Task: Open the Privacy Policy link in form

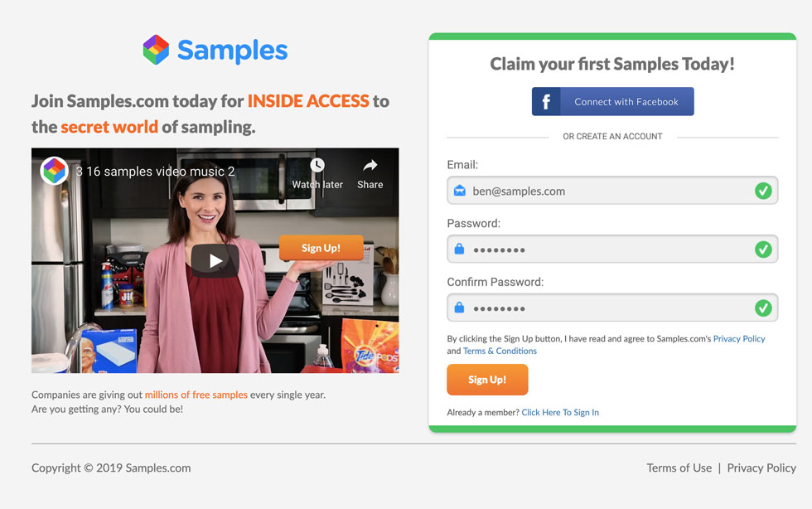Action: point(739,338)
